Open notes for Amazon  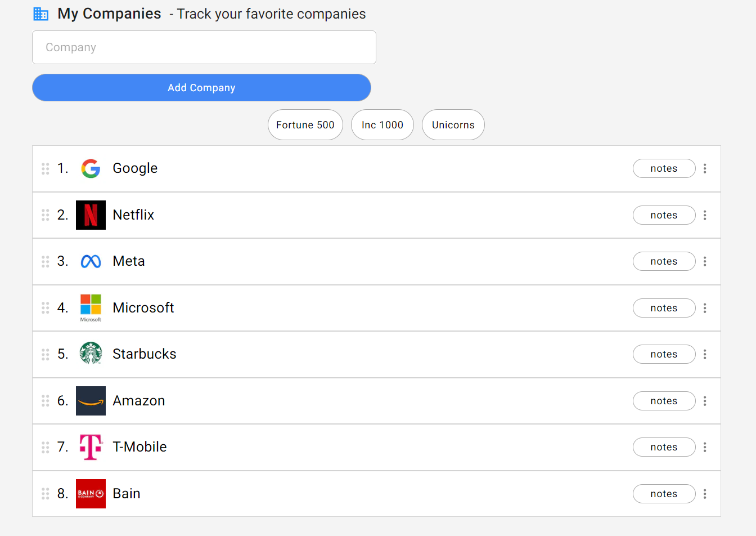pyautogui.click(x=664, y=401)
